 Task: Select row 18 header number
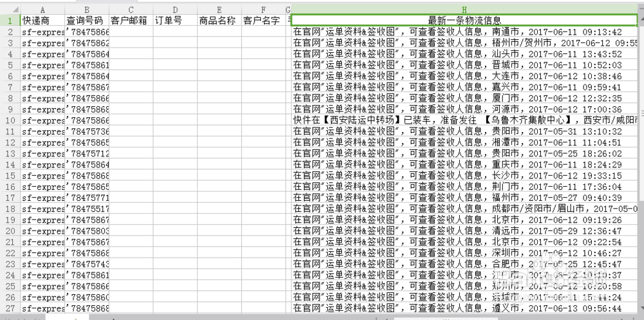click(x=10, y=209)
